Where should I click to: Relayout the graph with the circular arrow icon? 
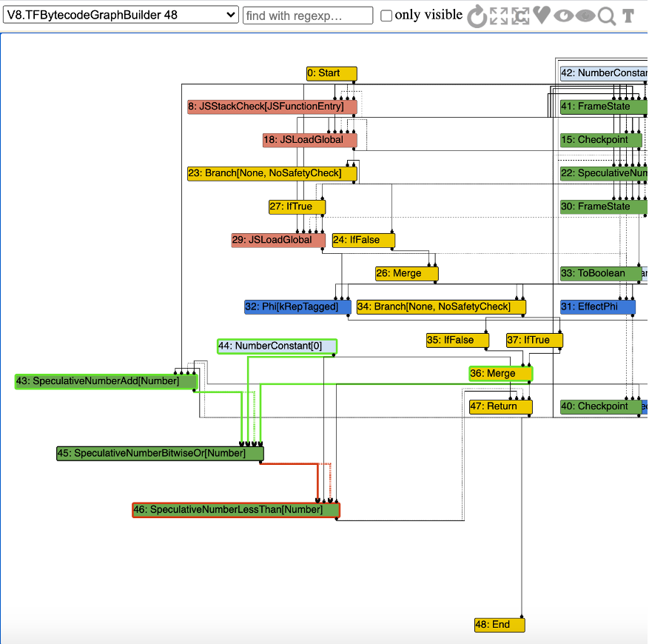[477, 16]
